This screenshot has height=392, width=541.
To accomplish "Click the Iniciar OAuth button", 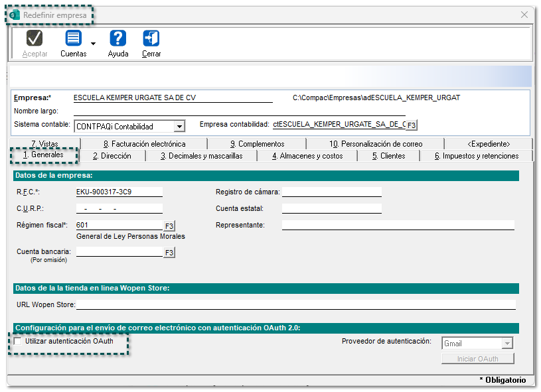I will click(478, 359).
